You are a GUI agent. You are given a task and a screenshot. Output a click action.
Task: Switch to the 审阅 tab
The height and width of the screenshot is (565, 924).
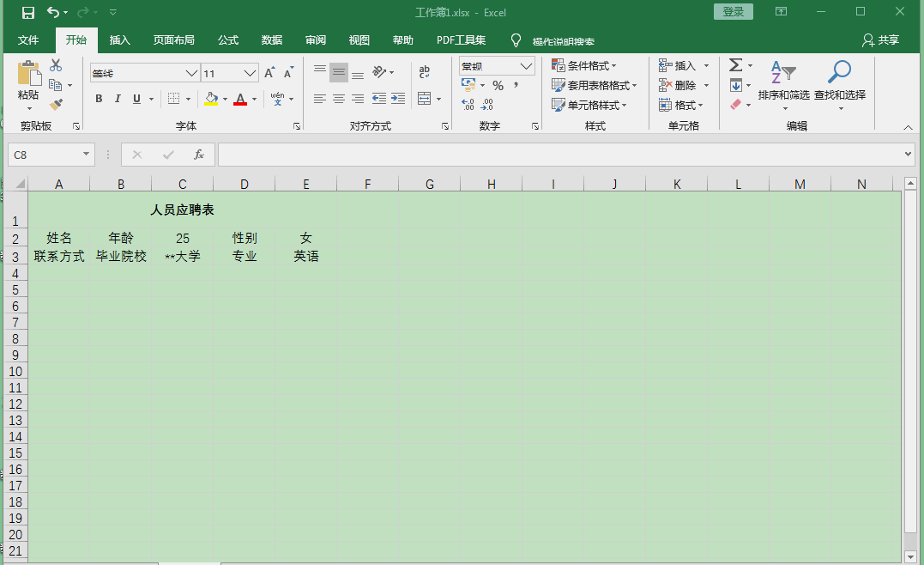coord(315,40)
